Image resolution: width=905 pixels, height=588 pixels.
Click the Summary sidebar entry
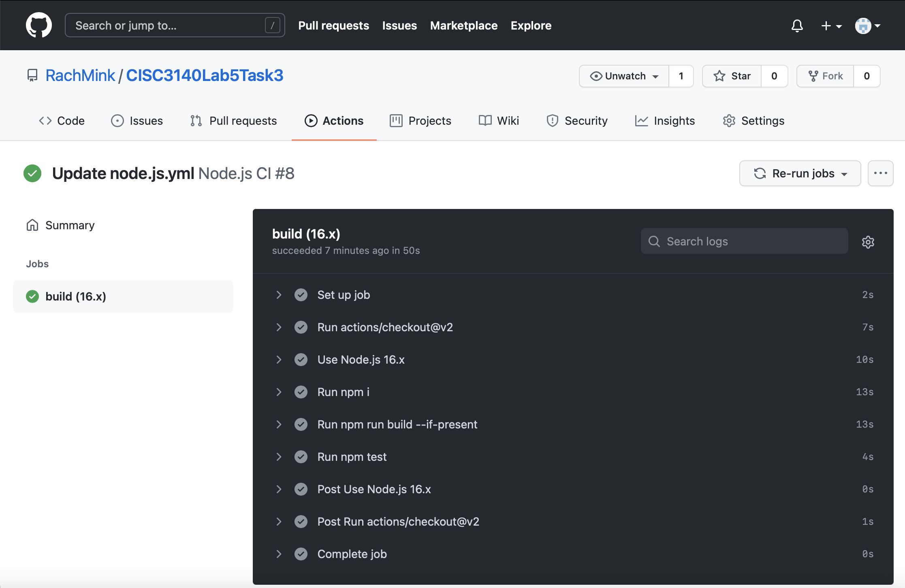point(70,225)
